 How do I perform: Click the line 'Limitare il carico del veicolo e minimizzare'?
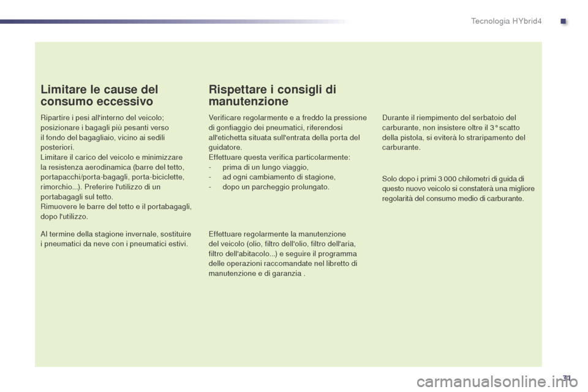pos(111,157)
